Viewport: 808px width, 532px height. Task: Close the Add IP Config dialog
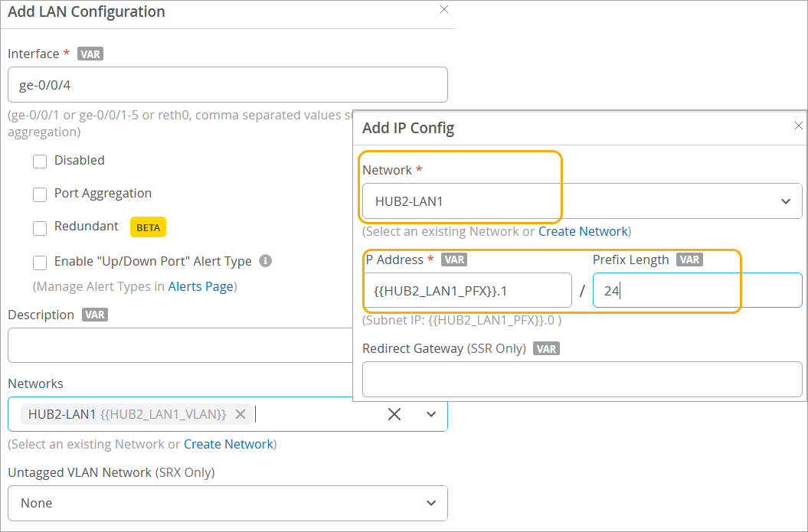coord(799,126)
